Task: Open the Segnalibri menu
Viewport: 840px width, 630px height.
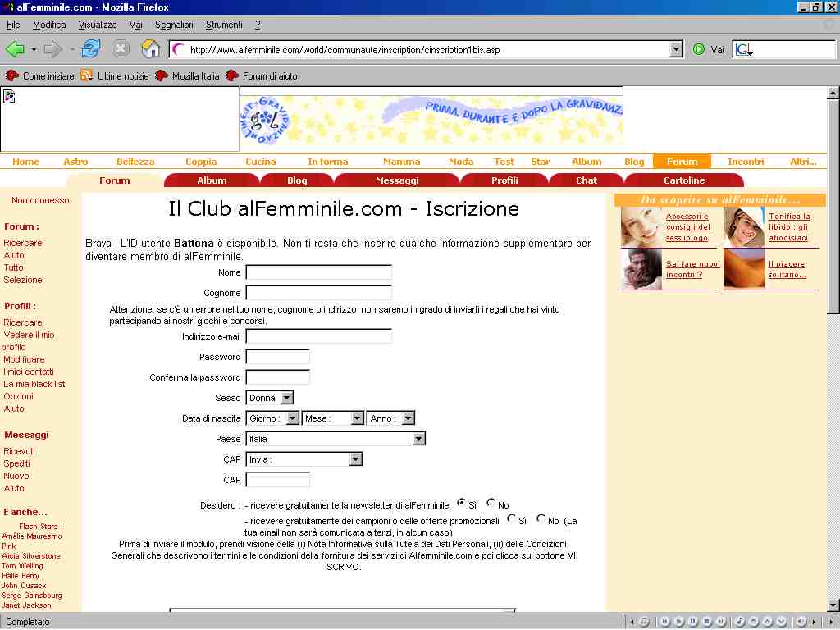Action: (174, 25)
